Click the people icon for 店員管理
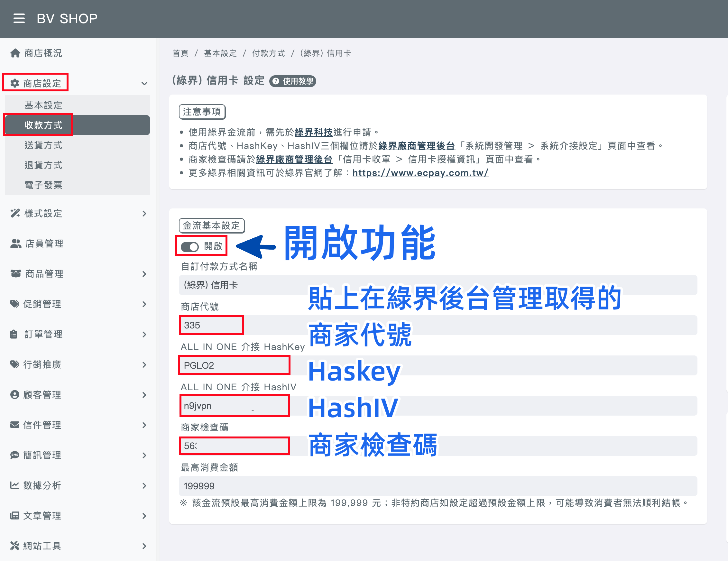This screenshot has height=561, width=728. point(16,244)
